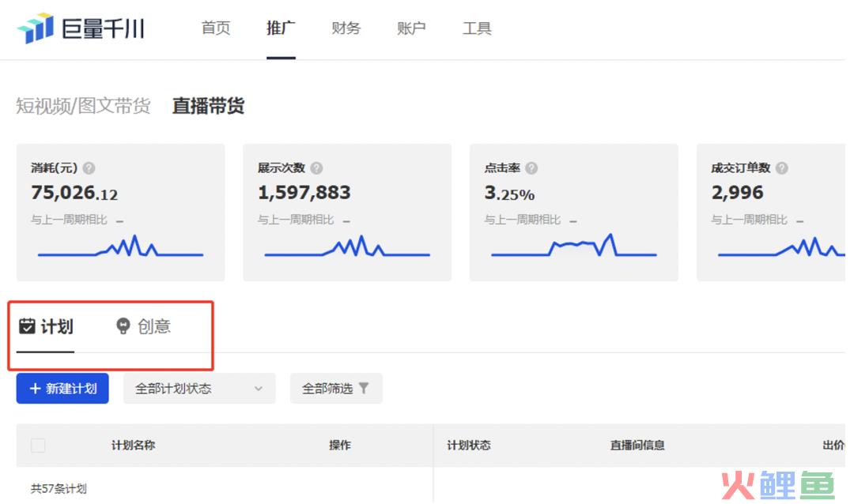Click the 3.25% click rate value
This screenshot has height=504, width=854.
pyautogui.click(x=509, y=193)
